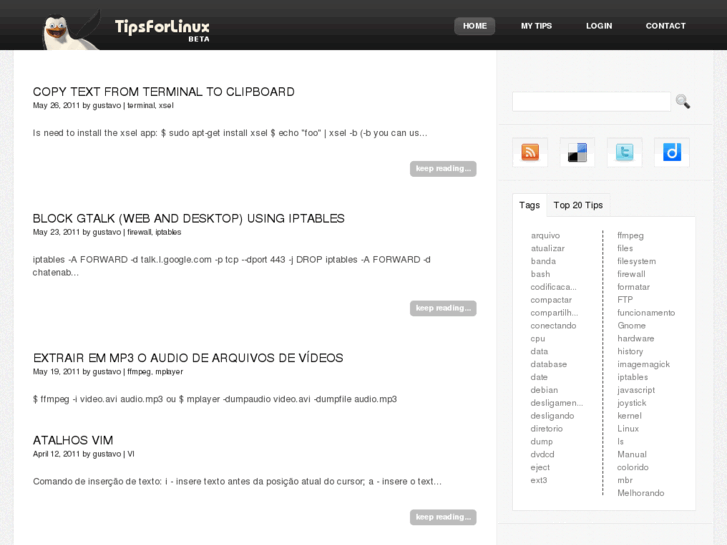Click the RSS feed icon
This screenshot has height=545, width=727.
pos(530,152)
